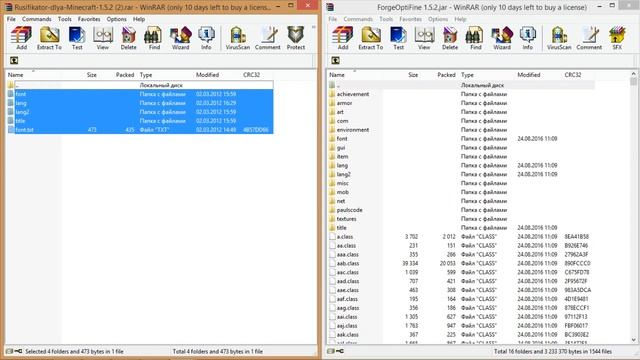The image size is (640, 360).
Task: Click Delete icon in Rusifikator window
Action: (x=128, y=38)
